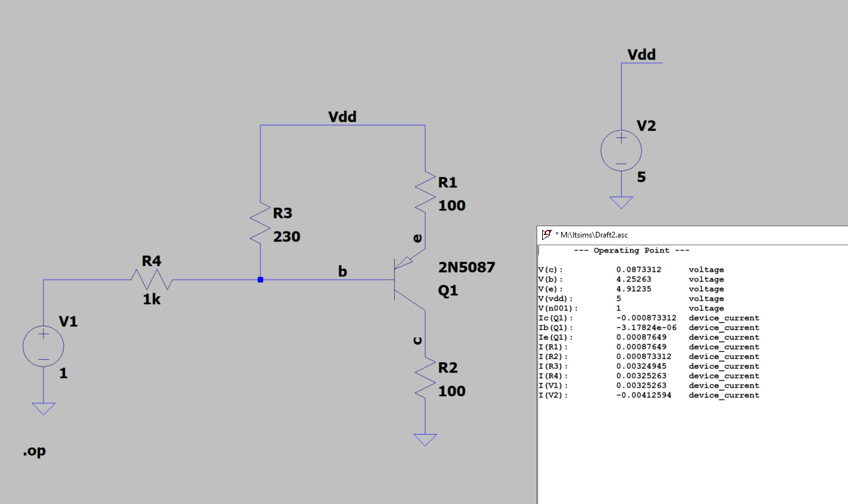This screenshot has width=848, height=504.
Task: Click the 'b' net label on the base wire
Action: tap(342, 272)
